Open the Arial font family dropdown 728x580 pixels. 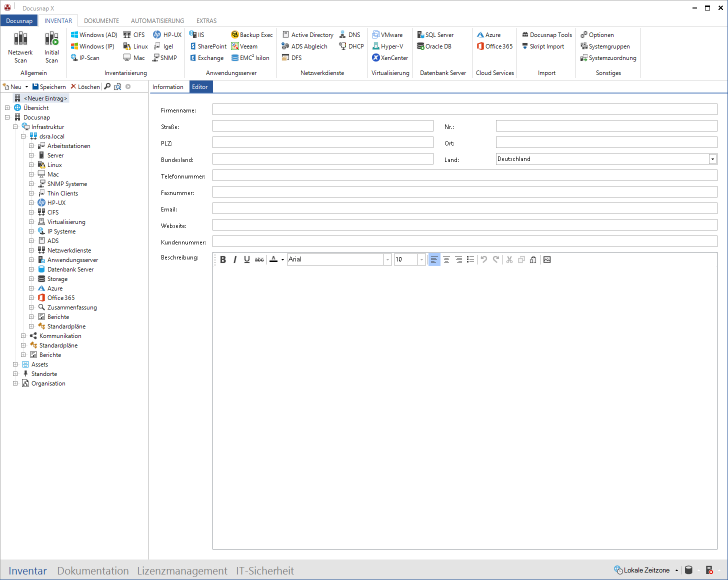click(387, 259)
